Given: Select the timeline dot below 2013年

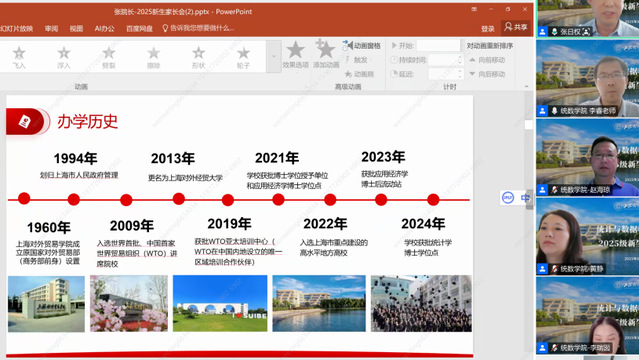Looking at the screenshot, I should [178, 199].
